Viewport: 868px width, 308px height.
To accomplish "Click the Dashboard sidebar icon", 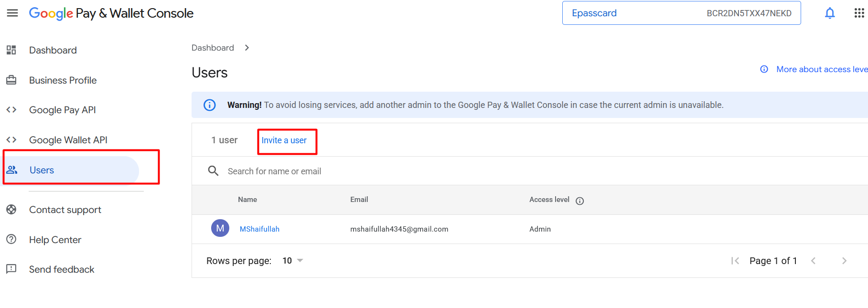I will 11,50.
